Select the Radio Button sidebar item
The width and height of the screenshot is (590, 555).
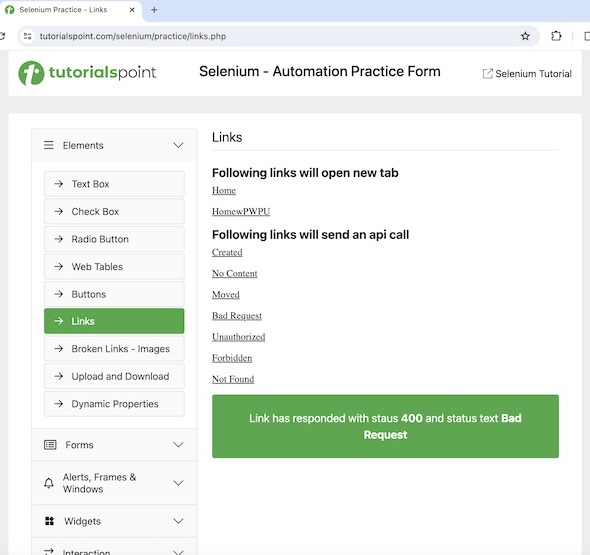[x=114, y=239]
